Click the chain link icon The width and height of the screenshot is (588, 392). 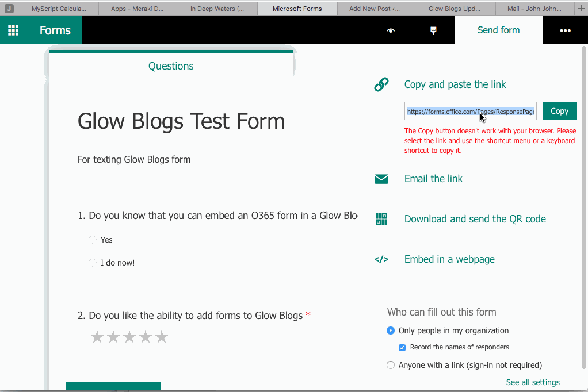(381, 84)
